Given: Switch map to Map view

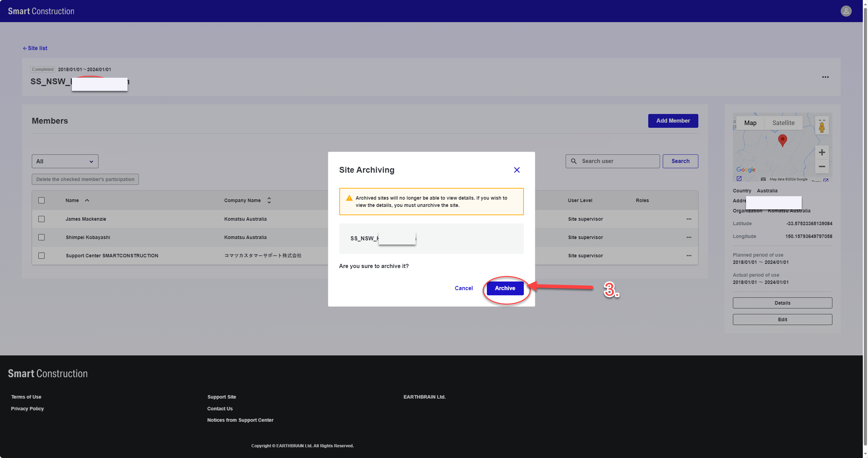Looking at the screenshot, I should click(750, 123).
